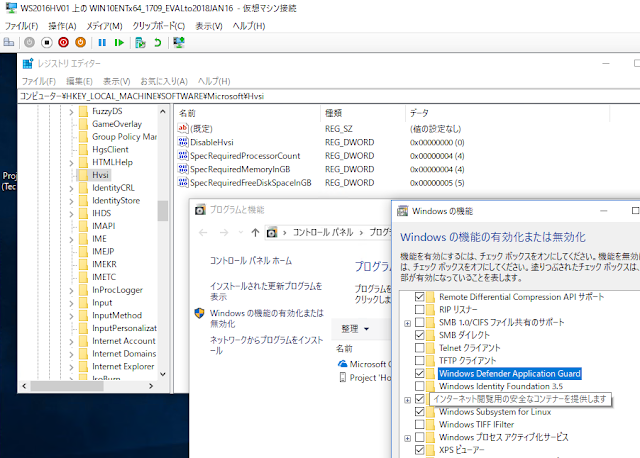Open コントロール パネル ホーム link

[x=251, y=261]
